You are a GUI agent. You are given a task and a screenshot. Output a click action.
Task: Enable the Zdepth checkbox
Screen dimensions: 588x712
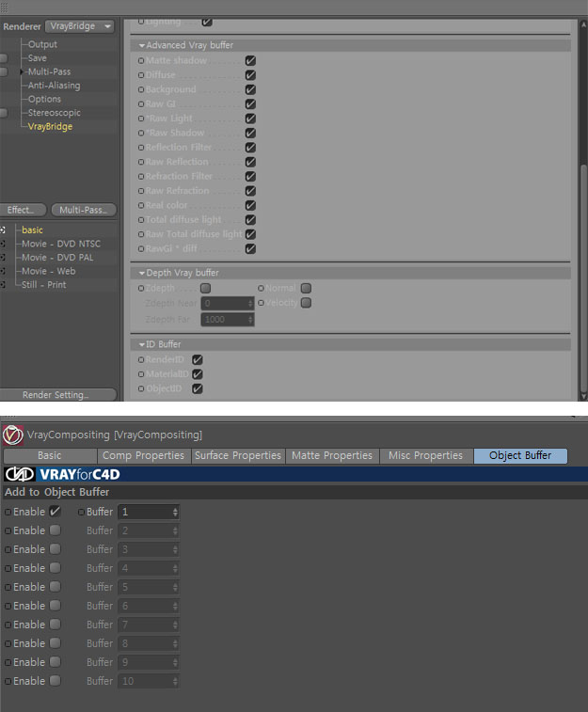[206, 288]
